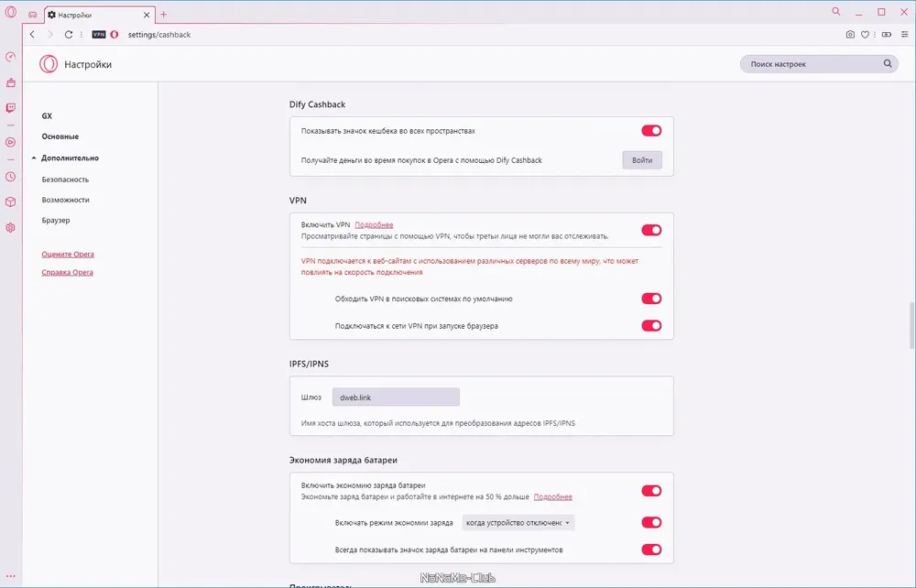
Task: Open sidebar setup three dots at bottom
Action: [10, 576]
